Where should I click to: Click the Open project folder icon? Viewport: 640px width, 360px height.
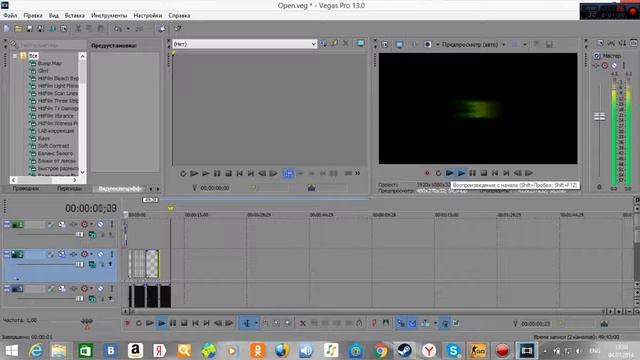[18, 29]
